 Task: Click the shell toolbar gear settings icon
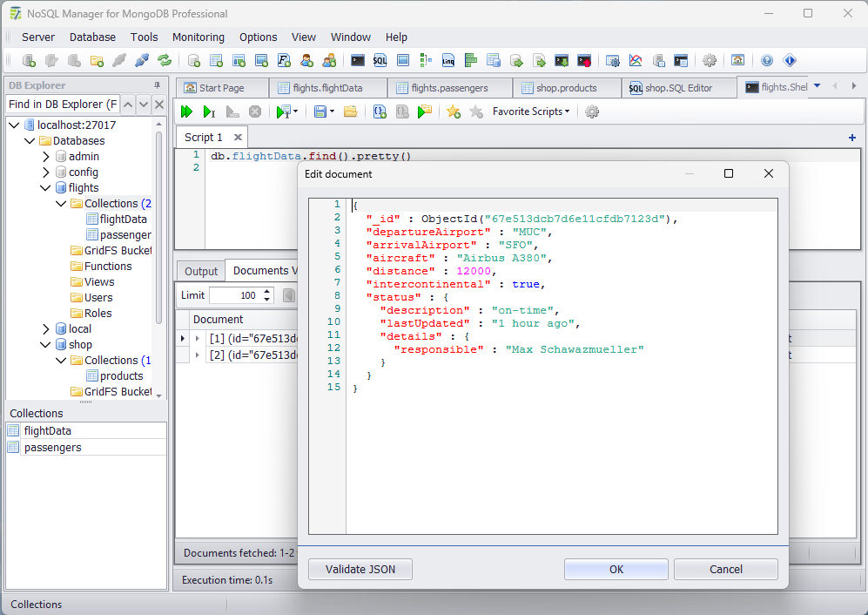[x=592, y=112]
